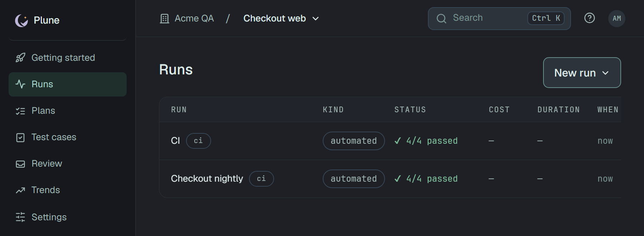Click the rocket icon for Getting started
Screen dimensions: 644x236
[x=20, y=58]
